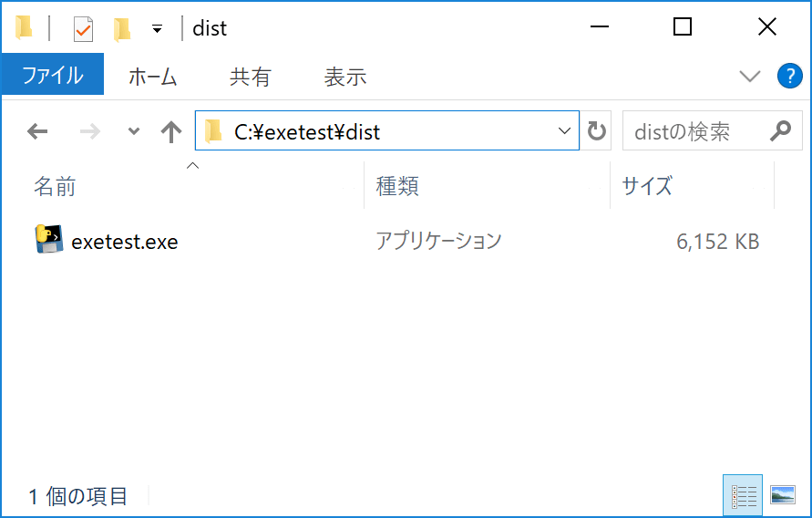812x518 pixels.
Task: Open the ファイル menu tab
Action: pyautogui.click(x=52, y=77)
